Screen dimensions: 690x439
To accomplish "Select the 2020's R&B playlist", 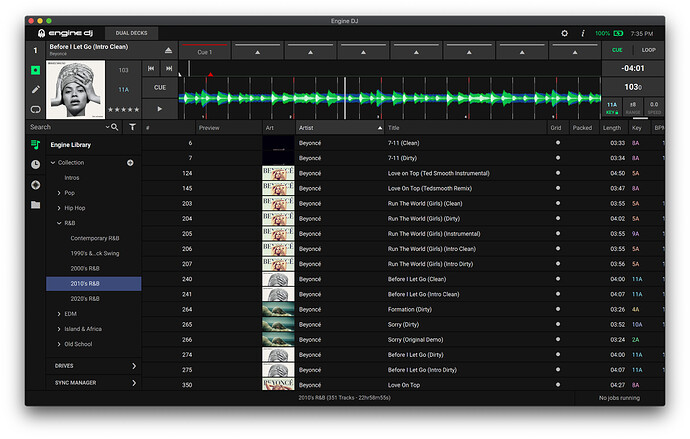I will pos(85,299).
